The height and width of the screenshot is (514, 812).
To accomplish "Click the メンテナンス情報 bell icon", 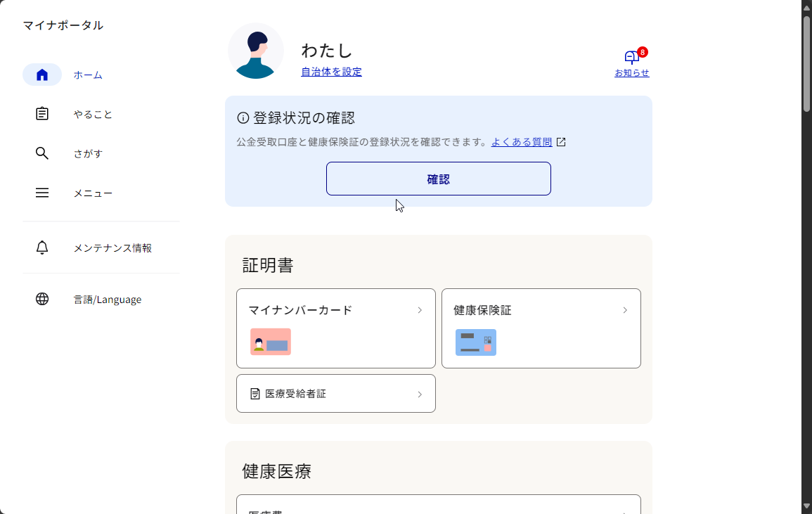I will coord(41,248).
